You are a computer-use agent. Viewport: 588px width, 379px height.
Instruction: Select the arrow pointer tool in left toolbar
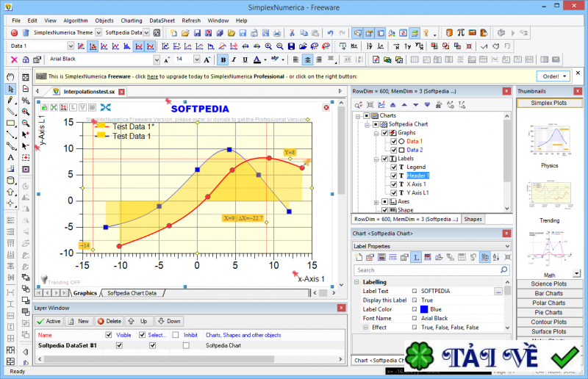(x=11, y=89)
